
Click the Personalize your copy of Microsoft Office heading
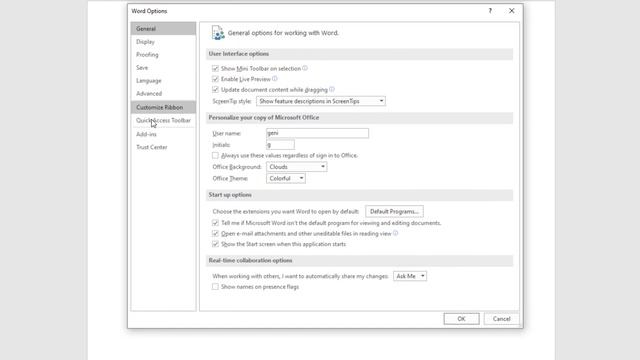[264, 118]
